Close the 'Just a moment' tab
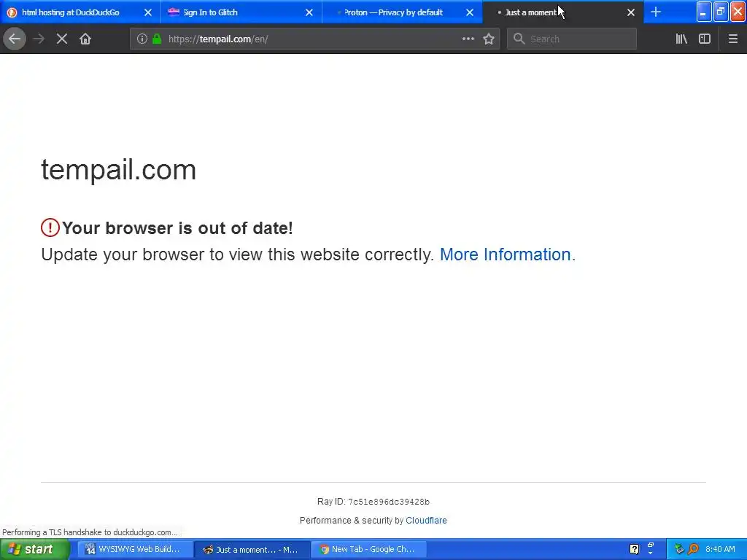This screenshot has height=560, width=747. click(631, 12)
